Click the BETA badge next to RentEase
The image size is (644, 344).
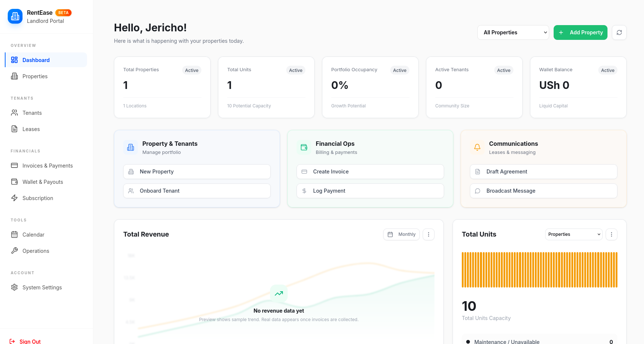(63, 13)
